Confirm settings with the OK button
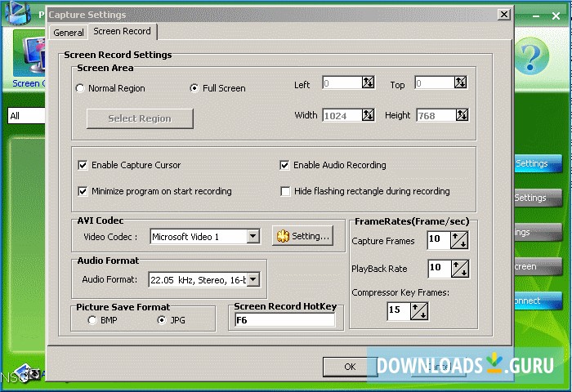Viewport: 572px width, 392px height. (350, 367)
